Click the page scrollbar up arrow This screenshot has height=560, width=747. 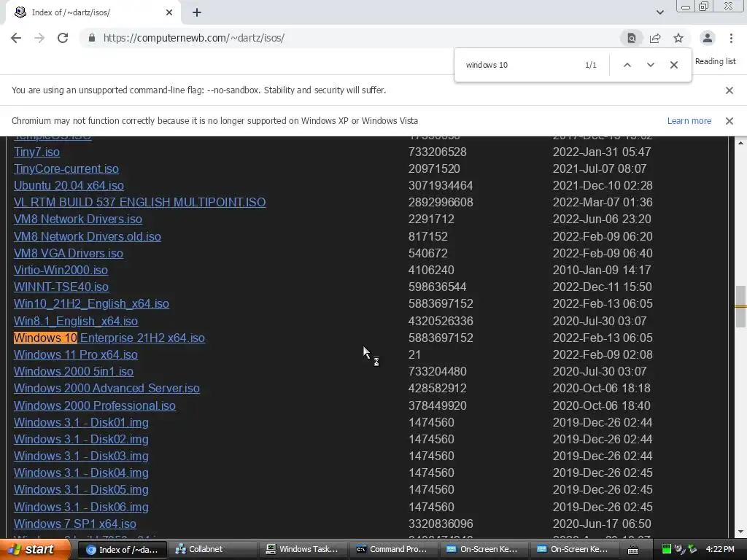[740, 143]
